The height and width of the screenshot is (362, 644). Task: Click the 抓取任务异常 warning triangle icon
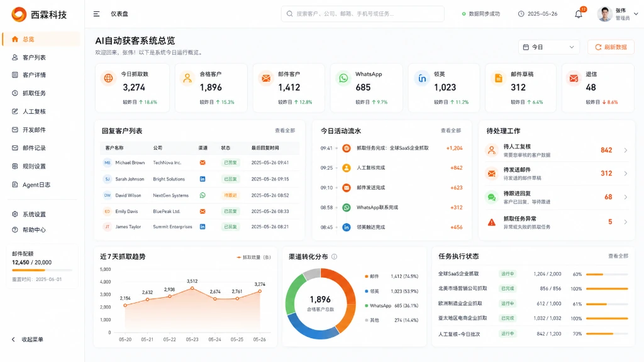click(492, 222)
